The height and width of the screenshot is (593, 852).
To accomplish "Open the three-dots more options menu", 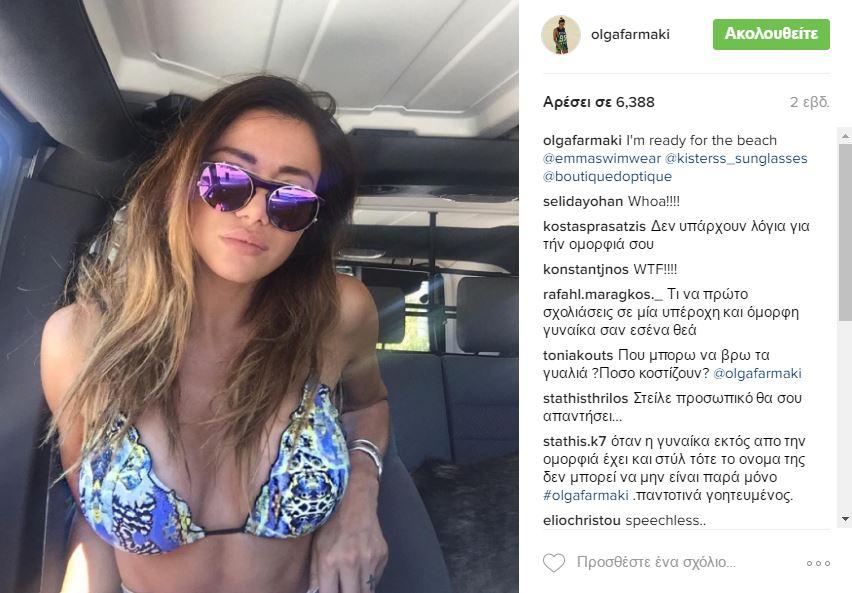I will pyautogui.click(x=818, y=563).
